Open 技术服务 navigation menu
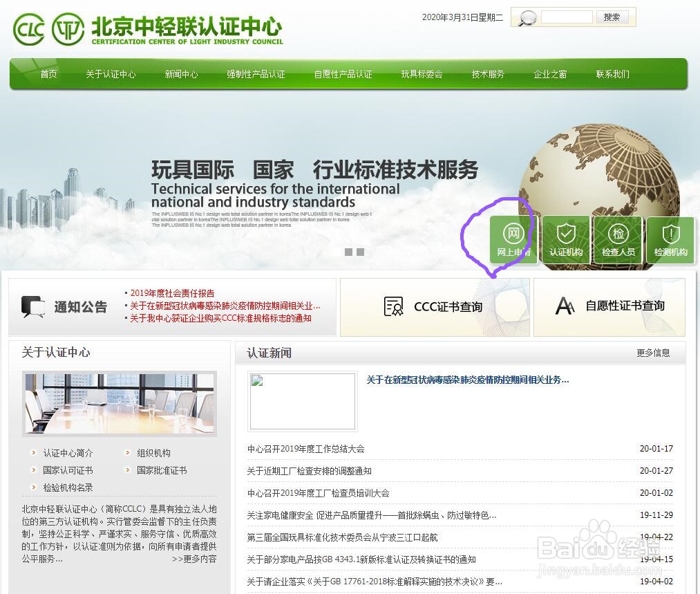 click(x=488, y=74)
